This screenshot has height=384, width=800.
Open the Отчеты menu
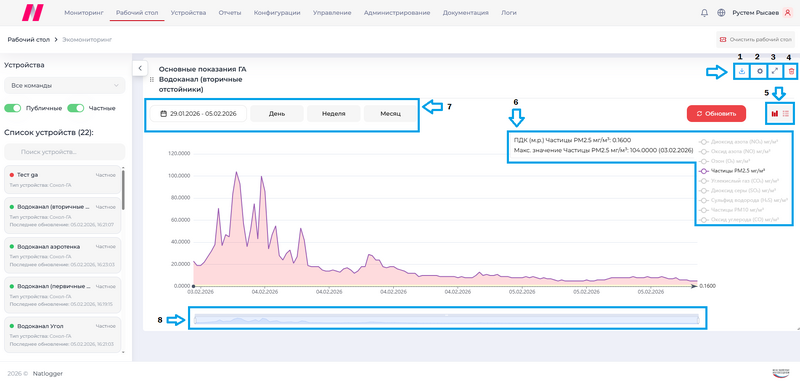click(x=230, y=13)
